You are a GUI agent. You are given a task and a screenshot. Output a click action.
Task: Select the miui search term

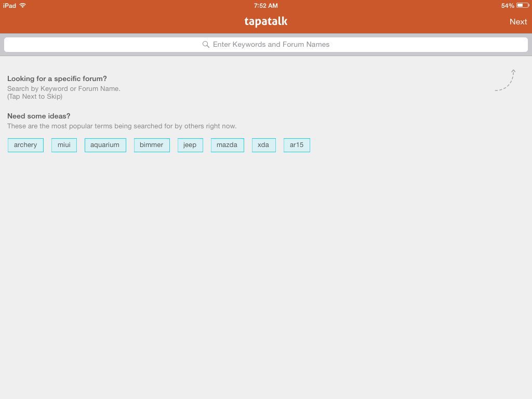pos(64,145)
